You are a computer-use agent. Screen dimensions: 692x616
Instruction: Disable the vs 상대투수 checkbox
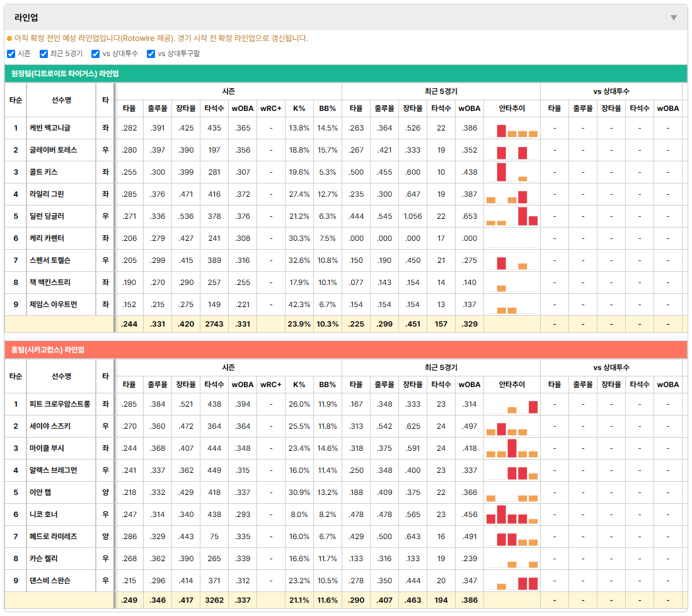pos(95,54)
